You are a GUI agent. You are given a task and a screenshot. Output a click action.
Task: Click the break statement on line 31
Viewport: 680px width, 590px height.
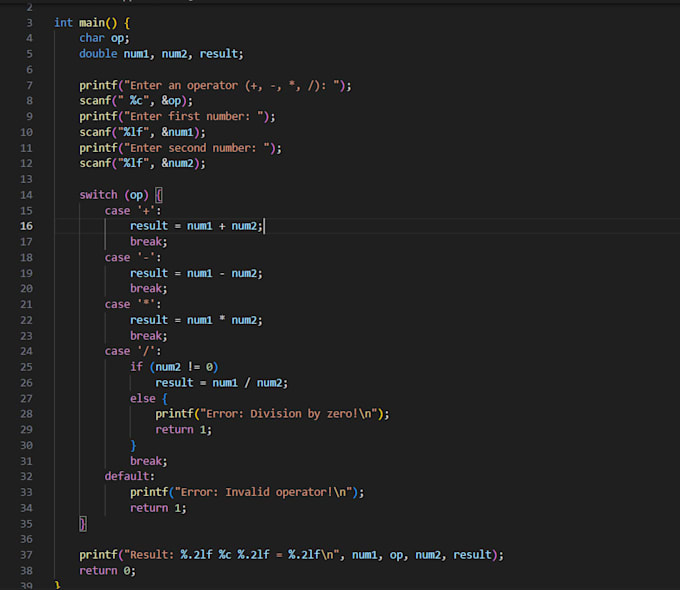[149, 461]
